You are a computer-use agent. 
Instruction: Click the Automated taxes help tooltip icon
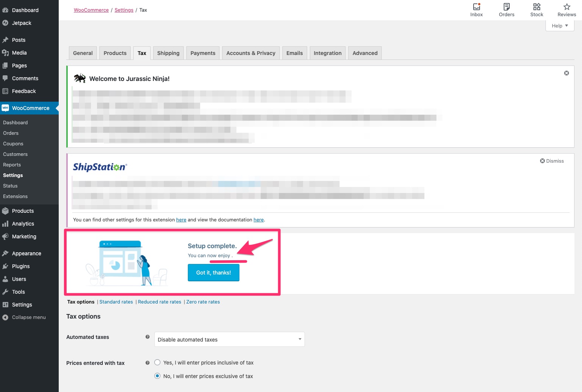pyautogui.click(x=148, y=337)
